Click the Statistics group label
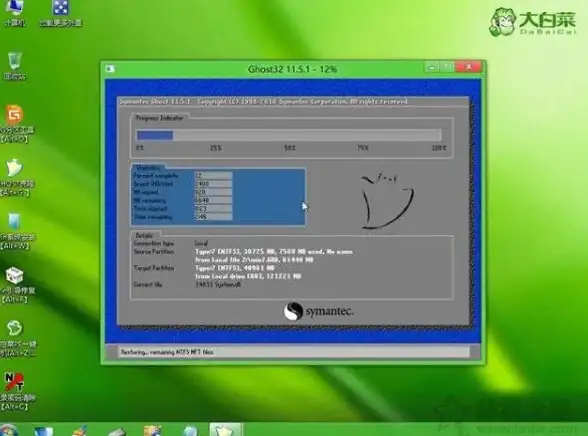Screen dimensions: 588x436 click(x=147, y=167)
